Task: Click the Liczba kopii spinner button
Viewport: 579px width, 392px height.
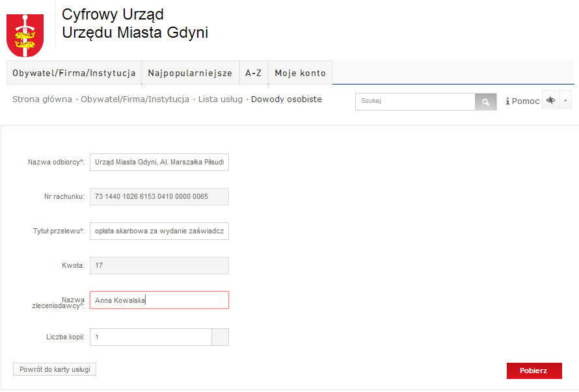Action: (x=221, y=337)
